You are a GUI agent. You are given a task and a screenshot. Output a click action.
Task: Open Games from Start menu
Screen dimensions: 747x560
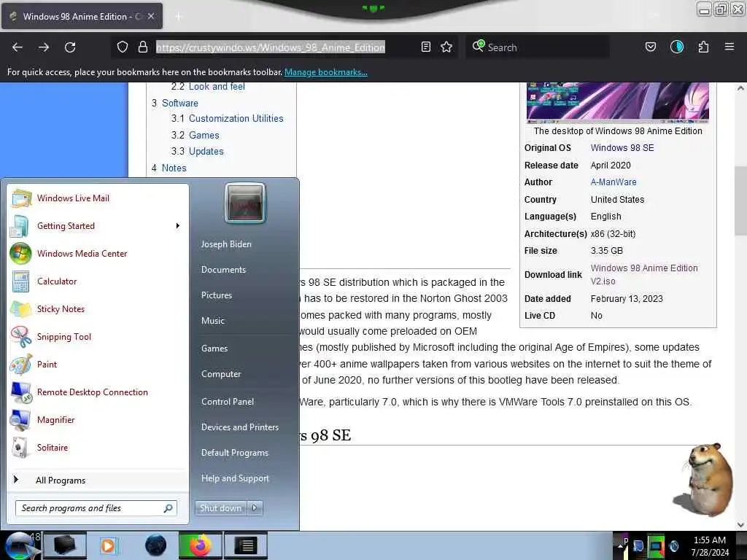click(x=214, y=349)
